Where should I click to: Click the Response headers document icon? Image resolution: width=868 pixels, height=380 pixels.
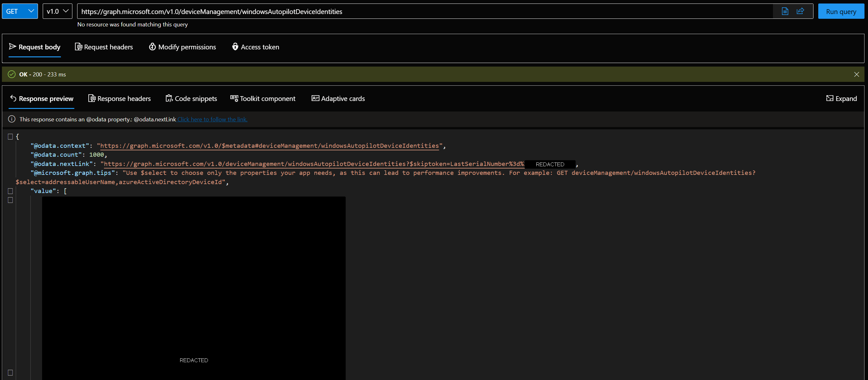click(92, 98)
